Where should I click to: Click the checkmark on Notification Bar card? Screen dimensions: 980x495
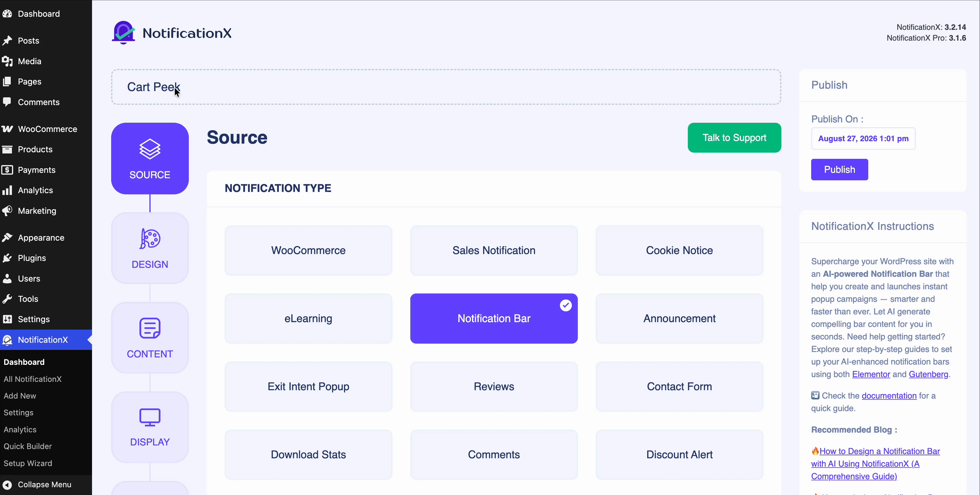566,305
